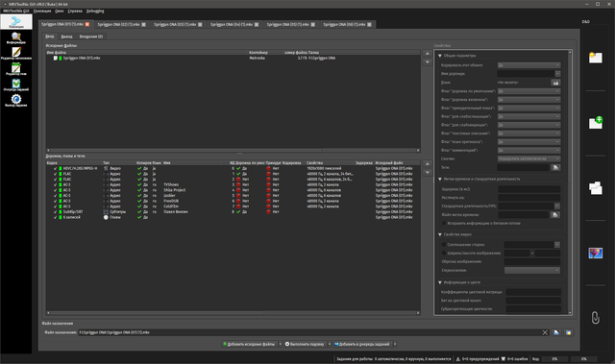
Task: Open the Стереоскопия dropdown
Action: [x=531, y=270]
